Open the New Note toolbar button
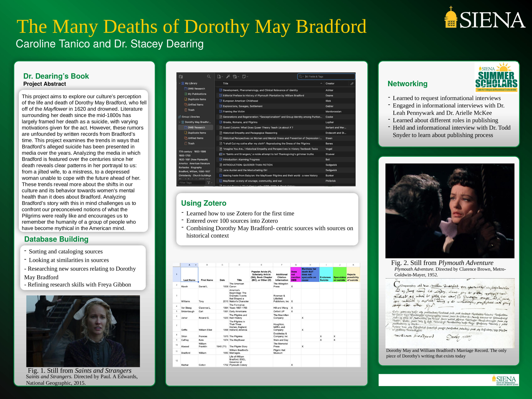 (245, 76)
